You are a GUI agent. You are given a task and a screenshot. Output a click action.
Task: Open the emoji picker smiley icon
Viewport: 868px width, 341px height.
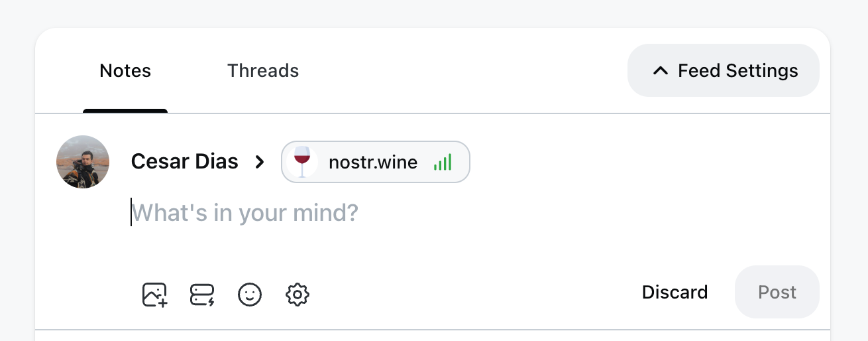[x=250, y=294]
